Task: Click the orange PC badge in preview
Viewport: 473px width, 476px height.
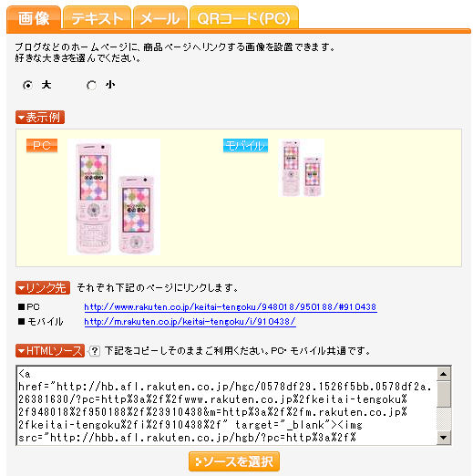Action: pos(42,146)
